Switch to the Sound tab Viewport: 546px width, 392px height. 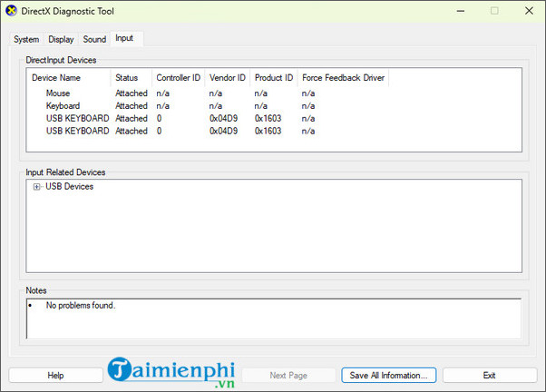click(94, 39)
